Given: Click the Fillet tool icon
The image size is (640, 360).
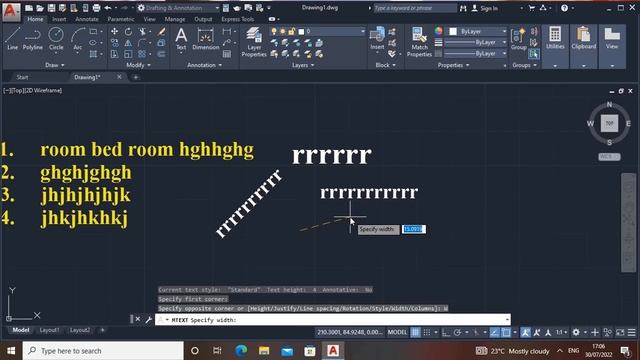Looking at the screenshot, I should (x=142, y=43).
